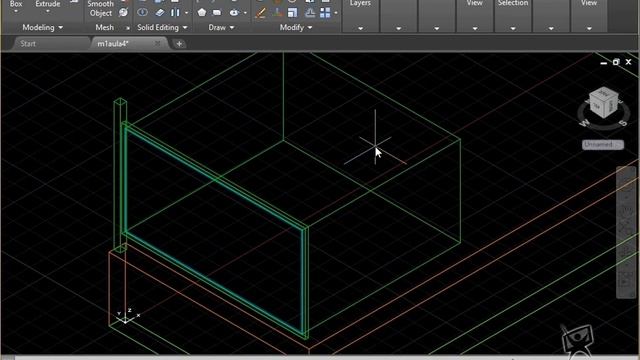This screenshot has height=360, width=640.
Task: Add a new drawing tab with plus button
Action: pos(179,44)
